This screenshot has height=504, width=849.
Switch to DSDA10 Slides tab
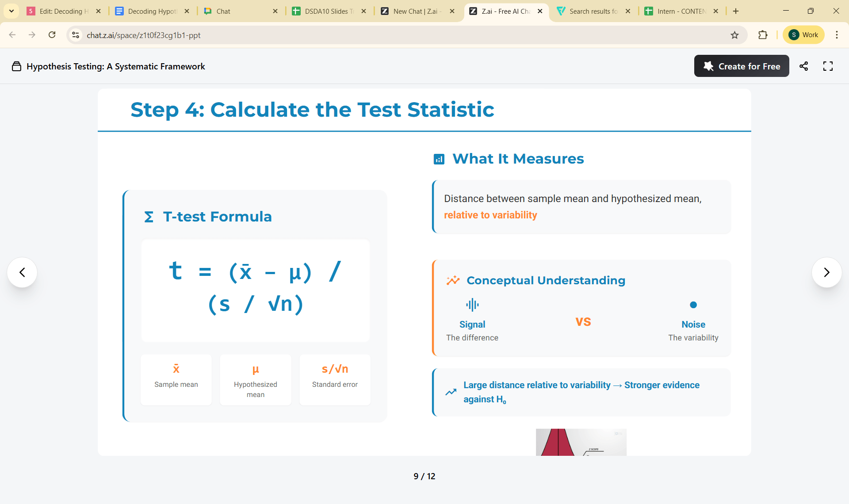[x=328, y=11]
